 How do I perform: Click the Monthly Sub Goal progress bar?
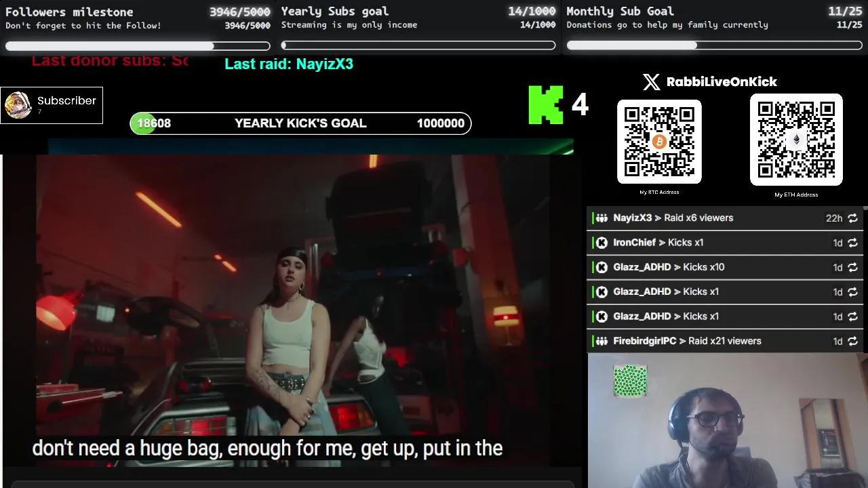click(x=715, y=45)
